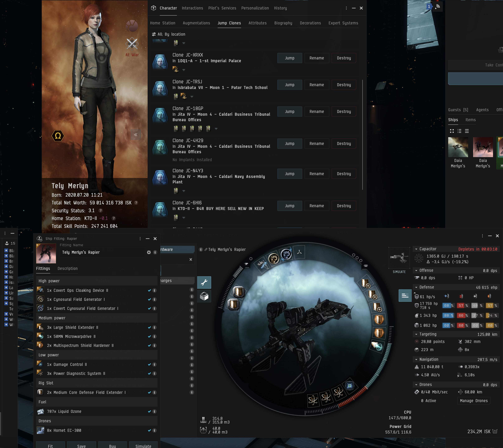Screen dimensions: 503x448
Task: Open the Interactions tab
Action: coord(192,8)
